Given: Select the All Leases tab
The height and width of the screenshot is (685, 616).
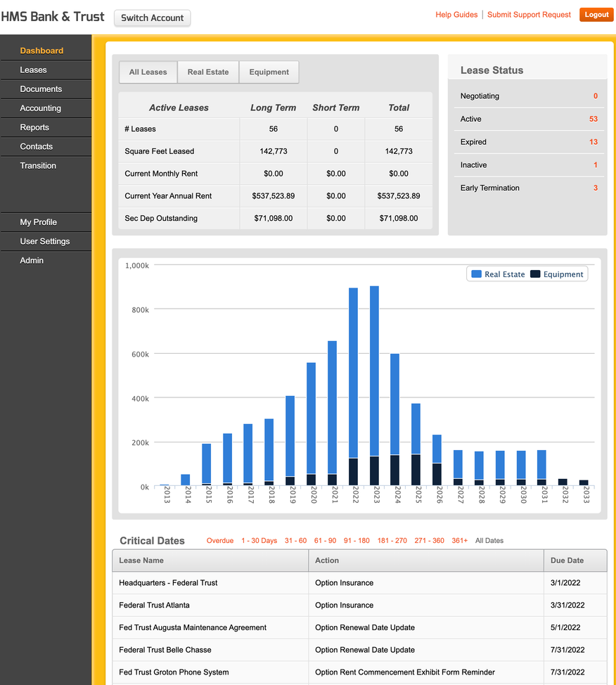Looking at the screenshot, I should click(x=148, y=72).
